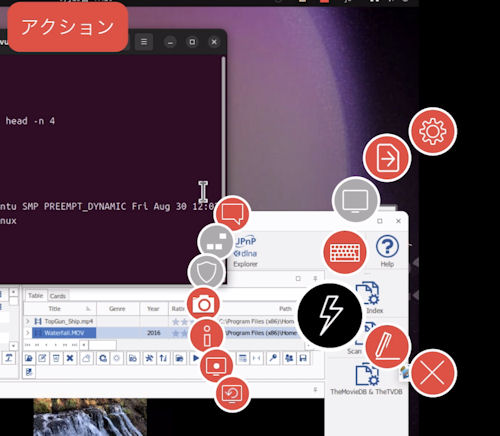Start session recording with the screen record button
This screenshot has width=500, height=436.
[216, 366]
